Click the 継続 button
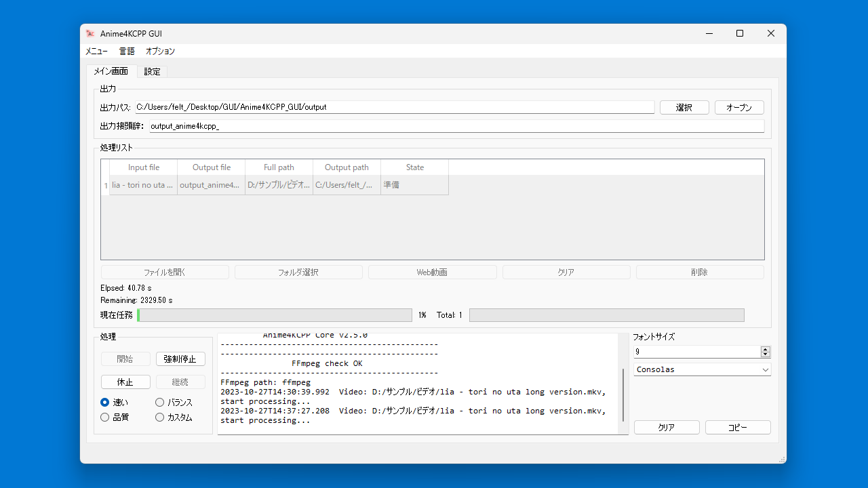The image size is (868, 488). (x=180, y=382)
